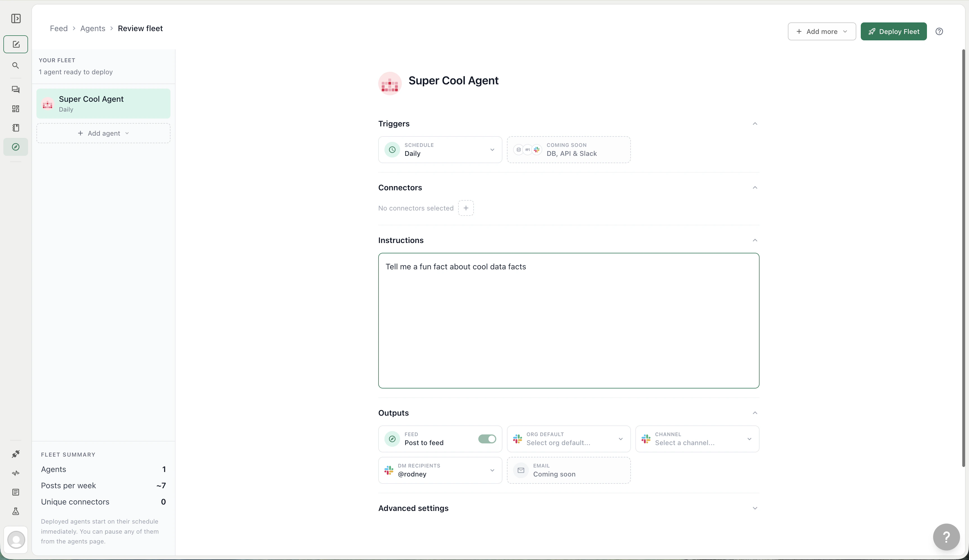Open the labs flask icon
The image size is (969, 560).
pos(15,511)
